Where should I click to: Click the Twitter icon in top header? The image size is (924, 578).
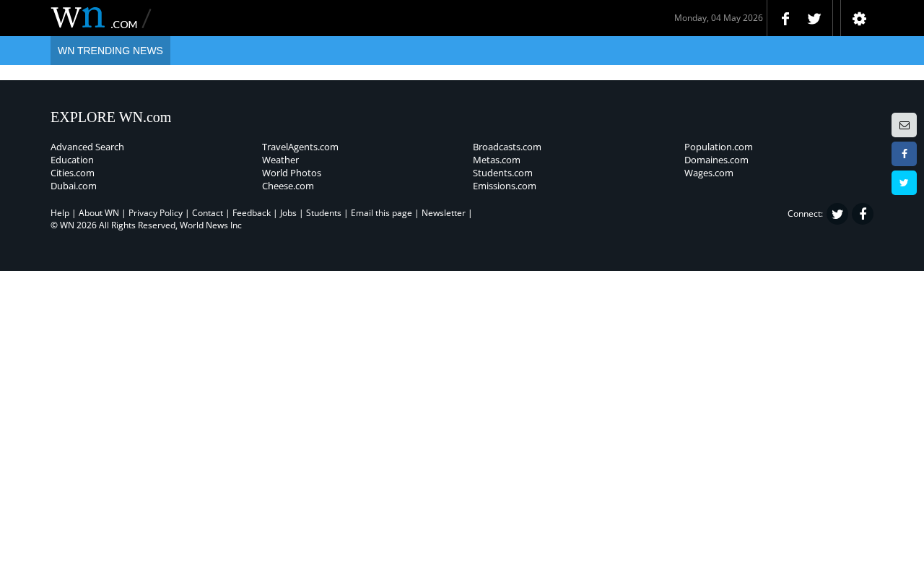(814, 19)
